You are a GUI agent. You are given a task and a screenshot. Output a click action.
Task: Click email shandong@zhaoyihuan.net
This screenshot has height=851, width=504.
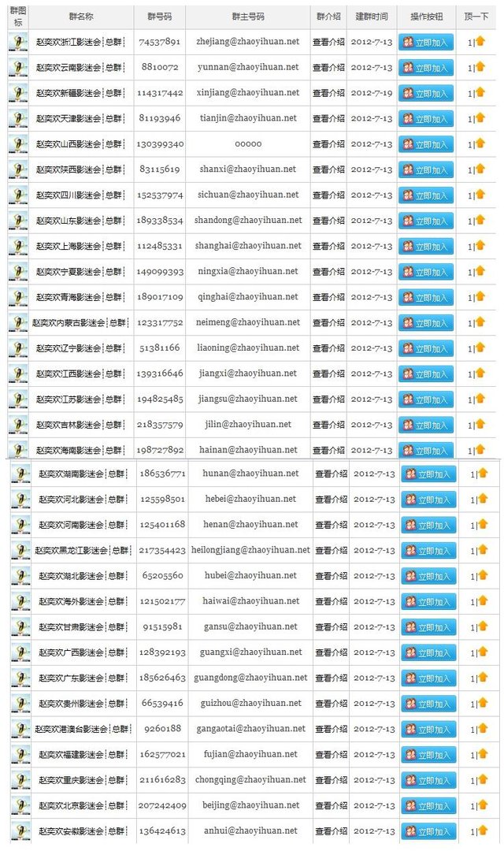[248, 221]
